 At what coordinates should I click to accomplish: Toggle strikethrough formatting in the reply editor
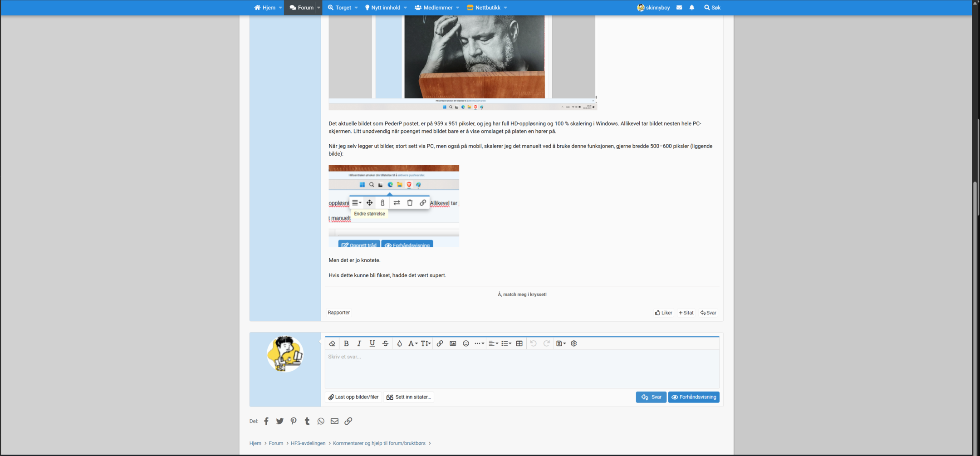(385, 343)
